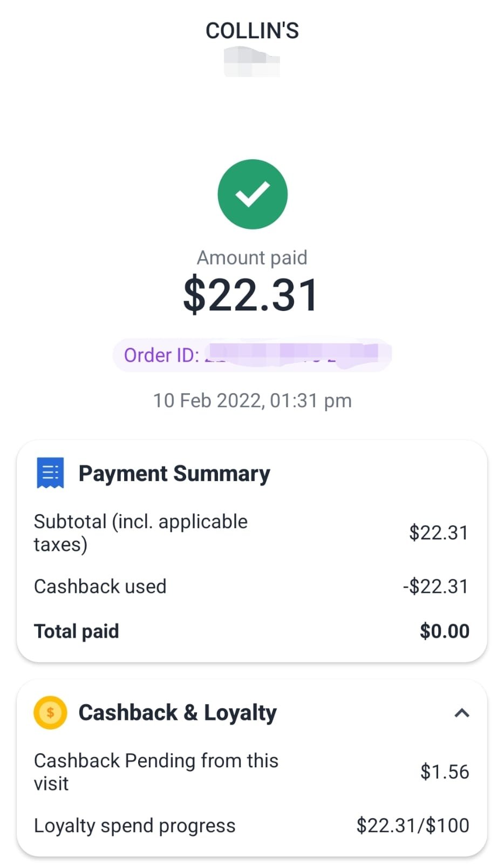This screenshot has width=504, height=864.
Task: Tap the Loyalty spend progress row
Action: pyautogui.click(x=251, y=826)
